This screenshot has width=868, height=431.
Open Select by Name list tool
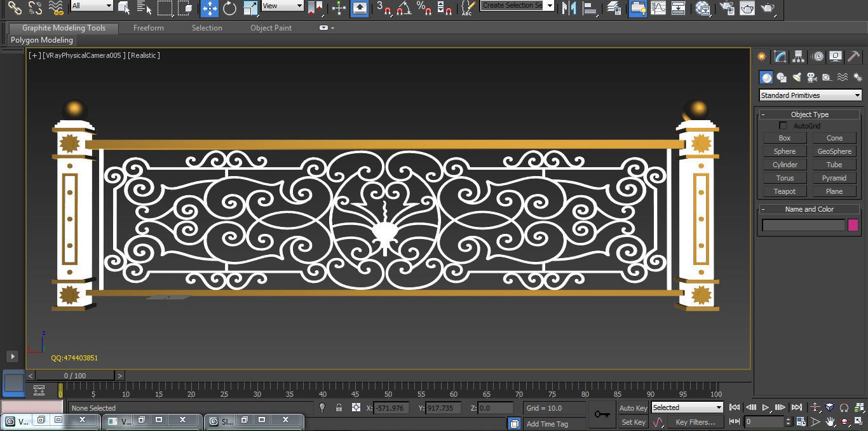point(144,8)
